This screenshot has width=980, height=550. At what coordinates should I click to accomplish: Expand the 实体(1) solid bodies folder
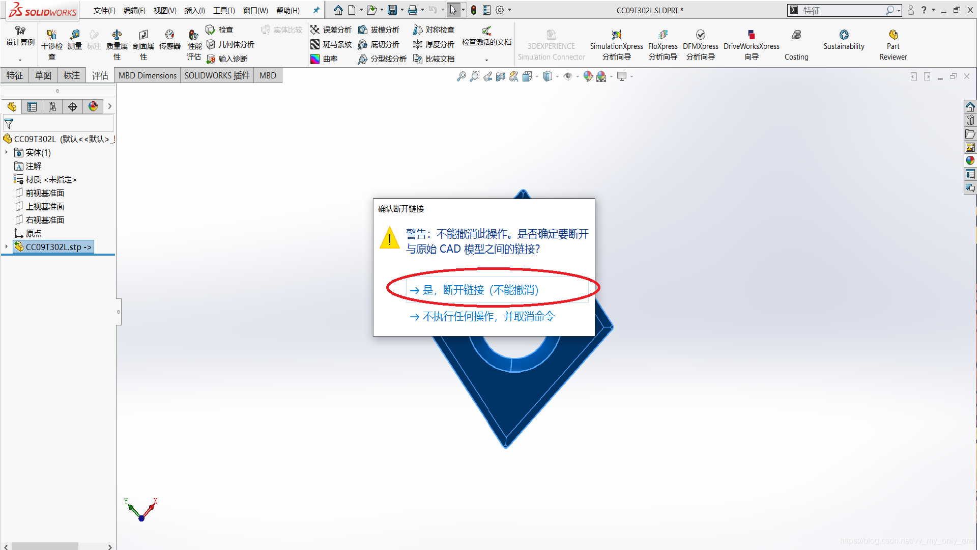coord(7,152)
